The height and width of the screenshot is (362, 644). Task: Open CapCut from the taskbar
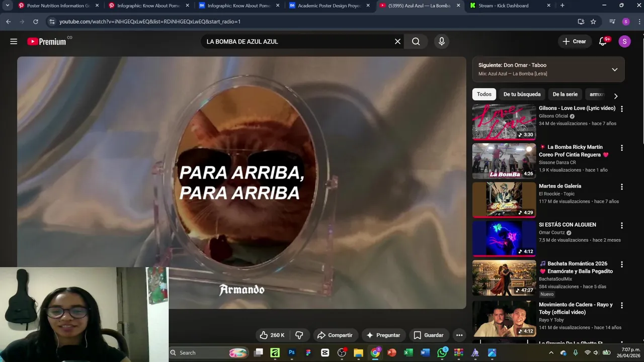point(325,352)
